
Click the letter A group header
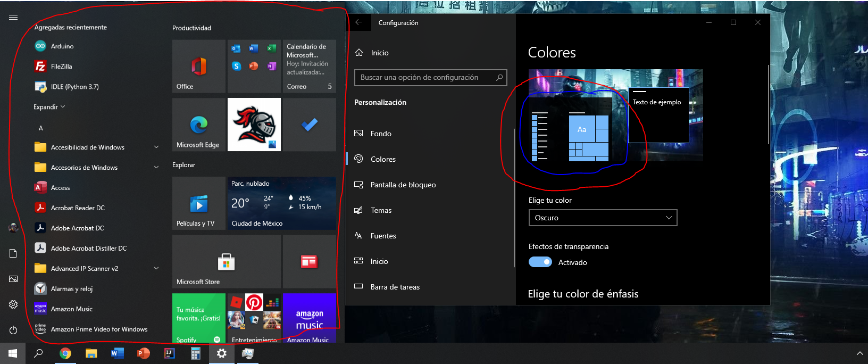click(41, 128)
